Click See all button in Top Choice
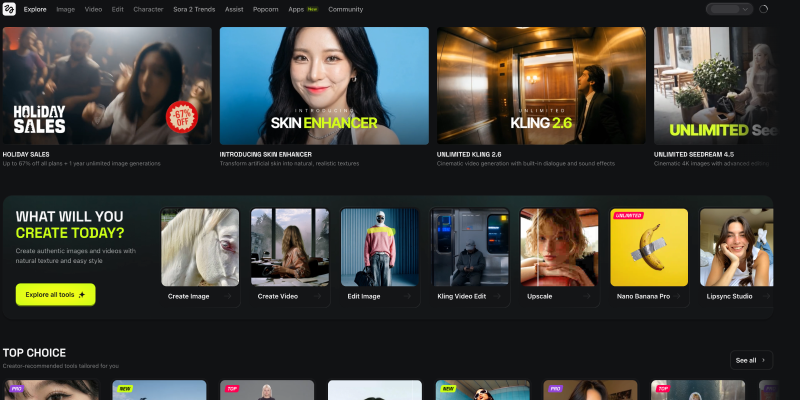Viewport: 800px width, 400px height. tap(751, 360)
